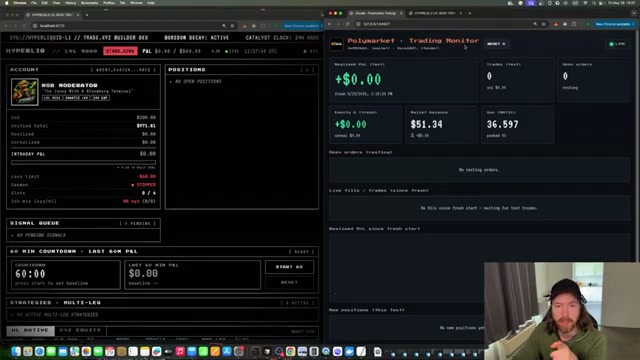Screen dimensions: 640x360
Task: Open App Store from the Dock
Action: click(x=227, y=351)
